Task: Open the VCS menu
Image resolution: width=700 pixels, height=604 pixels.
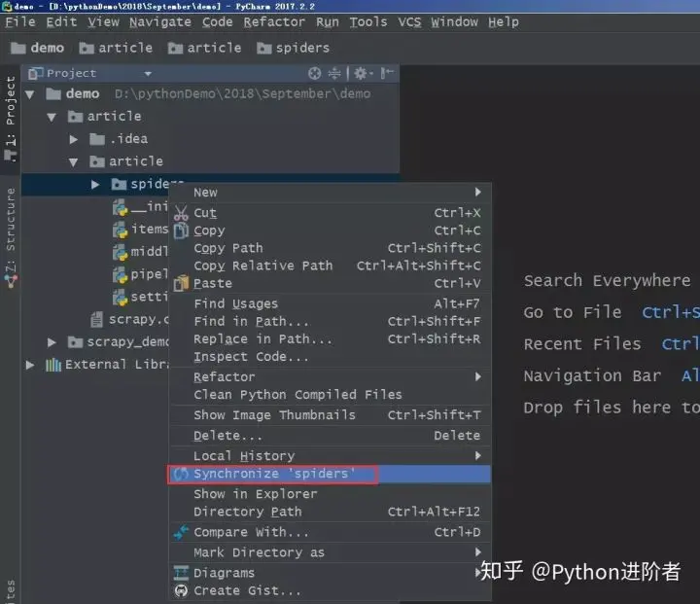Action: (x=409, y=22)
